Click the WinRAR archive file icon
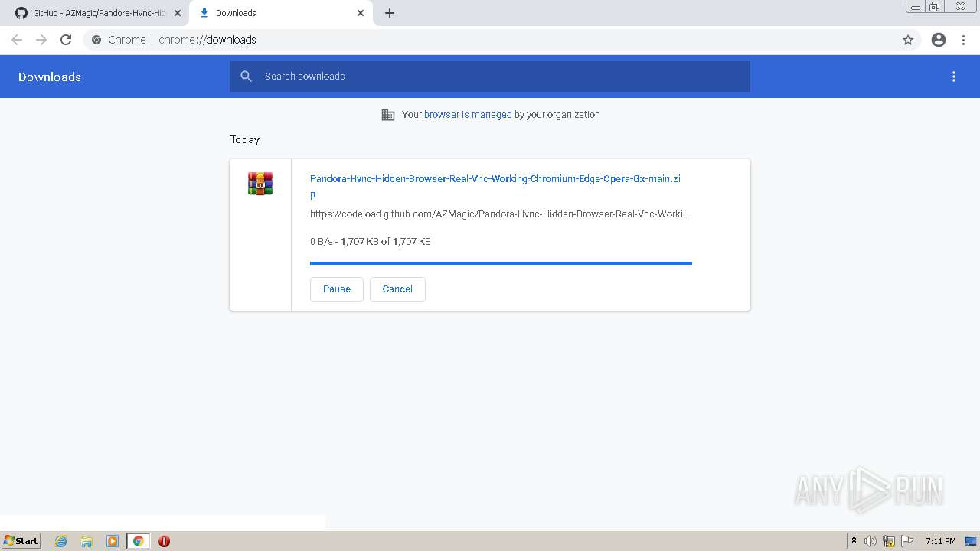 (260, 184)
